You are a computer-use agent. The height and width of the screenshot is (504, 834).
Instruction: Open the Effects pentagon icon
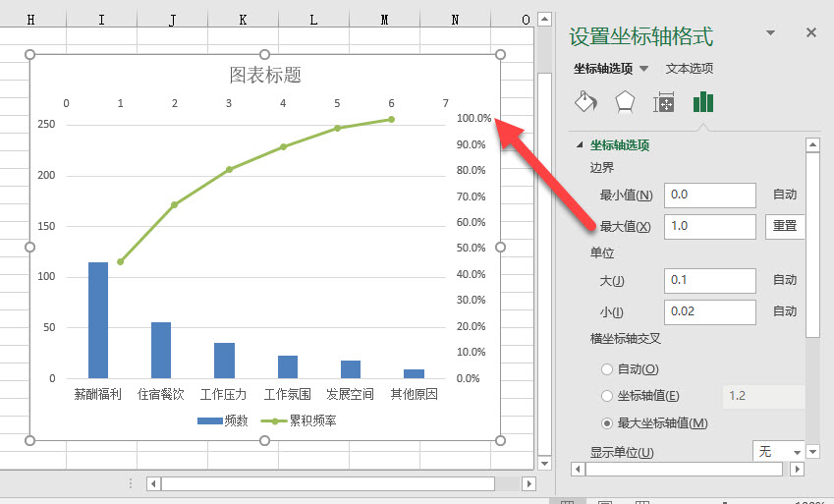(625, 101)
